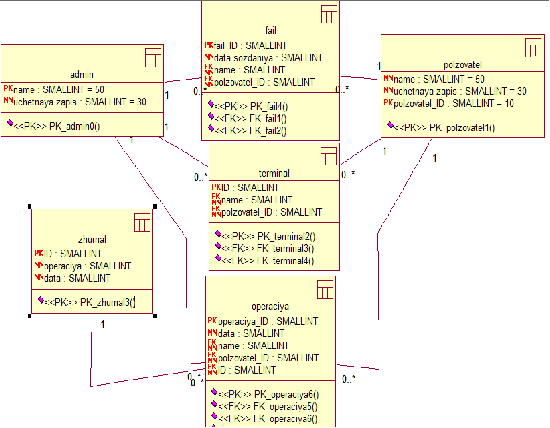Click the bottom-right selection handle of zhurnal

click(x=155, y=316)
